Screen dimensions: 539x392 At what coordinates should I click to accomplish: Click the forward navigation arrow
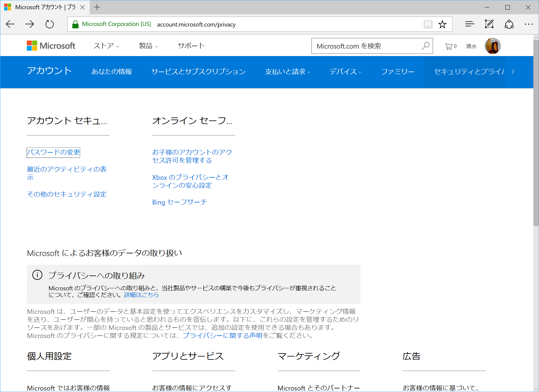(30, 24)
